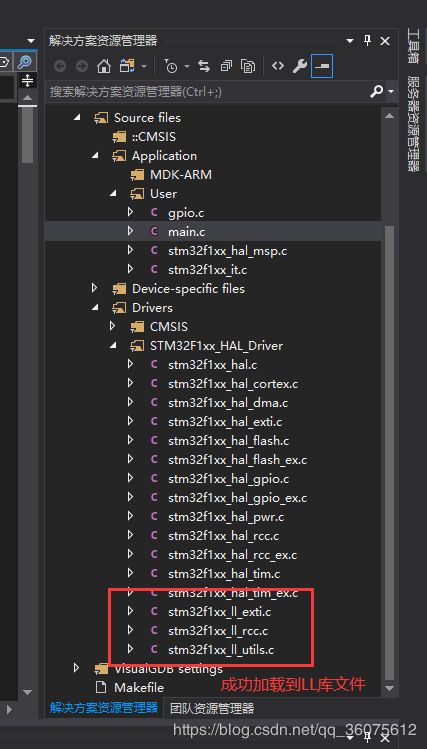The height and width of the screenshot is (749, 427).
Task: Select the Makefile entry
Action: pyautogui.click(x=139, y=688)
